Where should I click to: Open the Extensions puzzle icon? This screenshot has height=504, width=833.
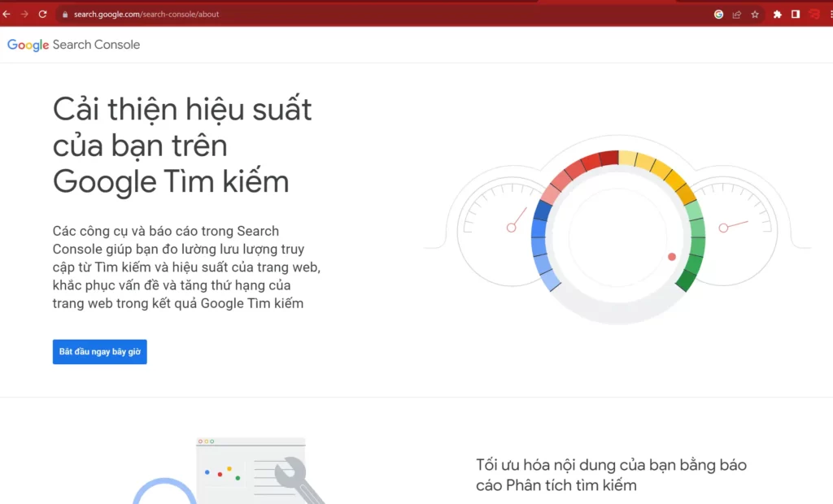click(x=777, y=14)
